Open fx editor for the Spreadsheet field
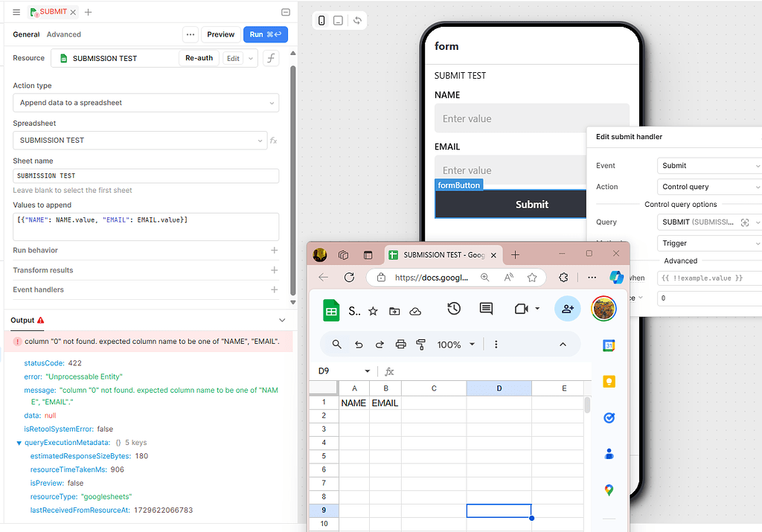 coord(274,140)
